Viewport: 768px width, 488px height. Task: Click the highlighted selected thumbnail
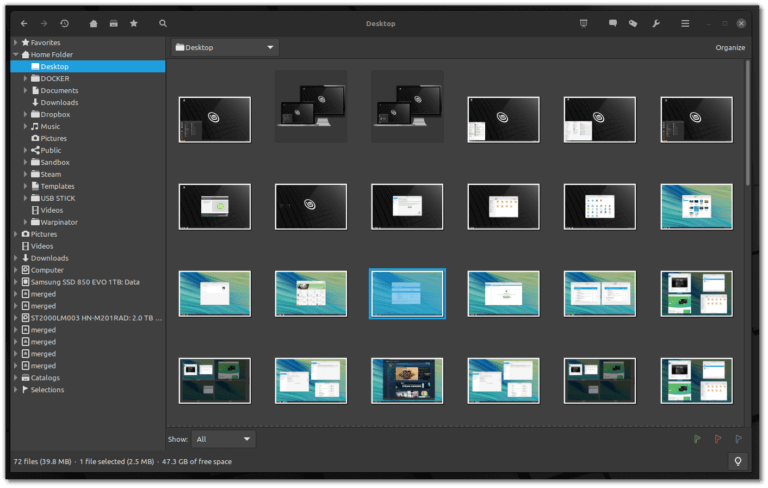click(x=407, y=293)
